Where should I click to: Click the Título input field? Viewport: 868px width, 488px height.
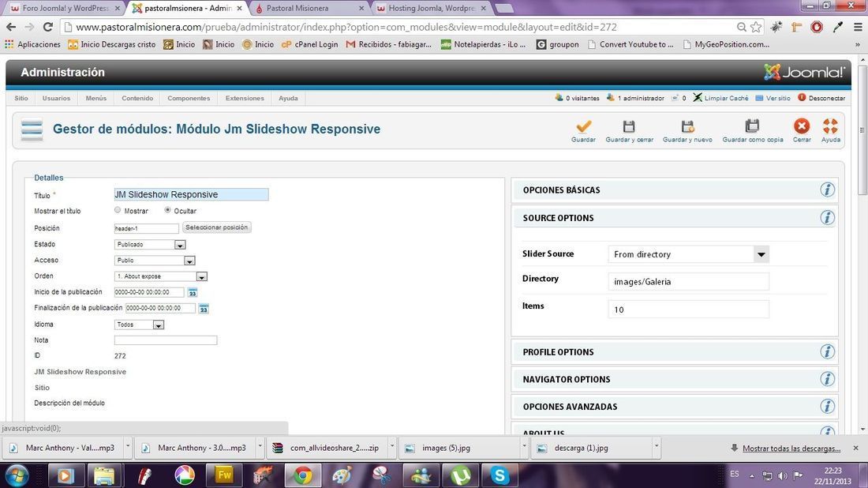point(191,194)
